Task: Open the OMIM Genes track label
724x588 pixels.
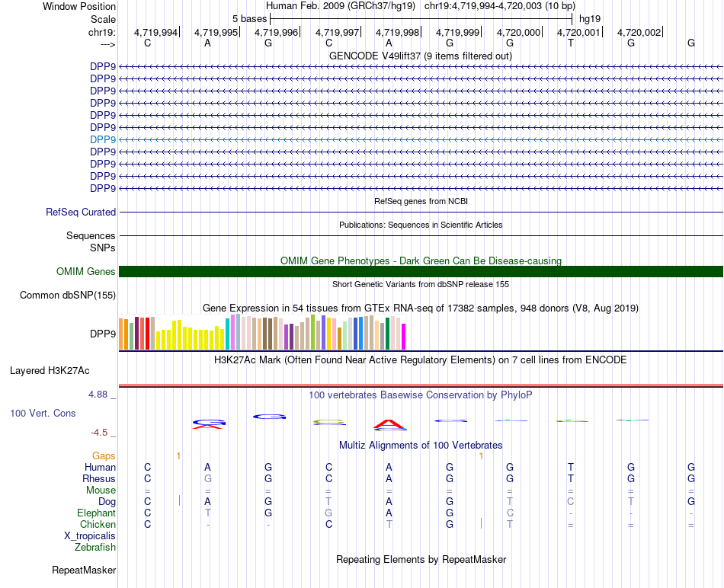Action: click(x=86, y=271)
